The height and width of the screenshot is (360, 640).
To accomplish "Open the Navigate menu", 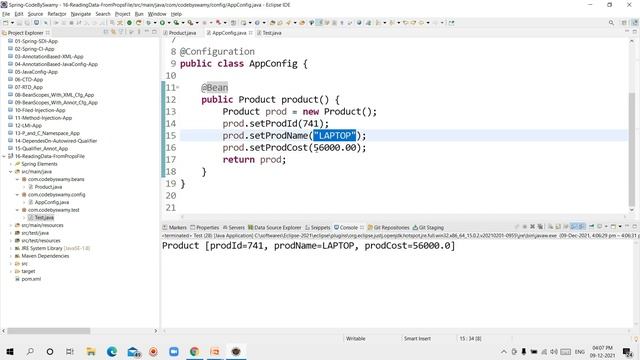I will (x=81, y=14).
